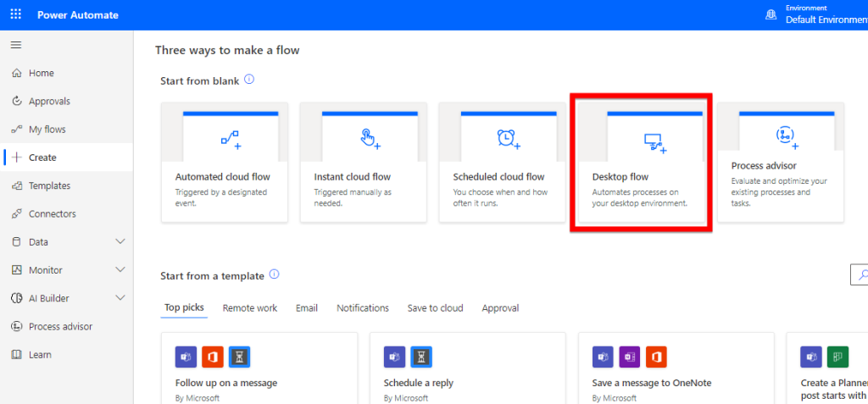Click the Approvals icon in sidebar
Image resolution: width=868 pixels, height=404 pixels.
(x=17, y=102)
